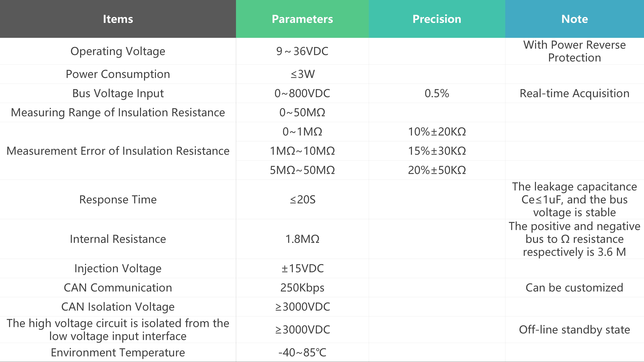The image size is (644, 362).
Task: Select the Power Consumption row label
Action: tap(118, 74)
